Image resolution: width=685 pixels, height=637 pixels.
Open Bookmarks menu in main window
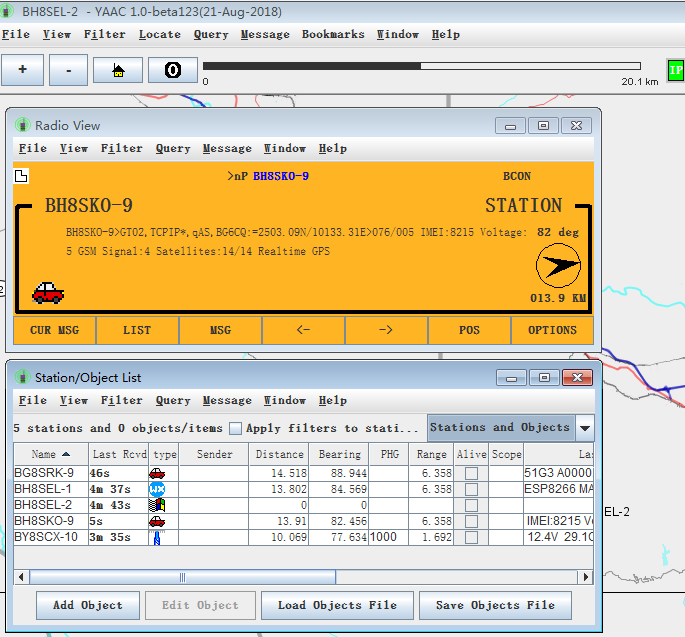click(333, 34)
